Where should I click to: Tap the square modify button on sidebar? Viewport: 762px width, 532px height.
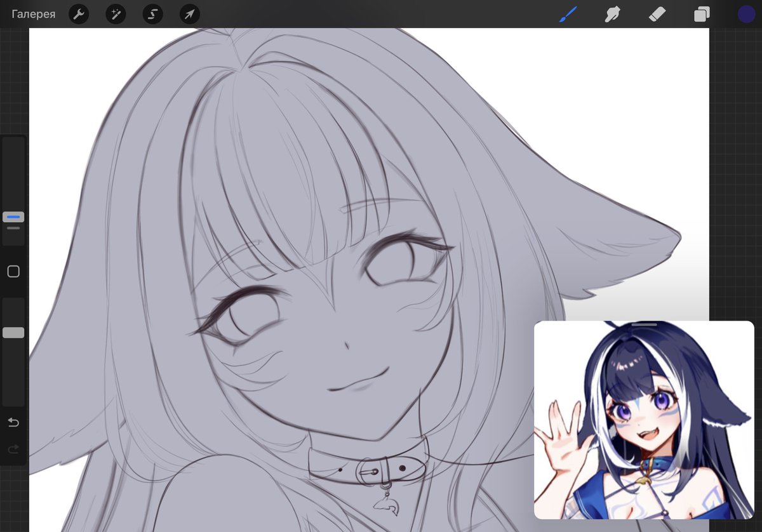tap(13, 272)
